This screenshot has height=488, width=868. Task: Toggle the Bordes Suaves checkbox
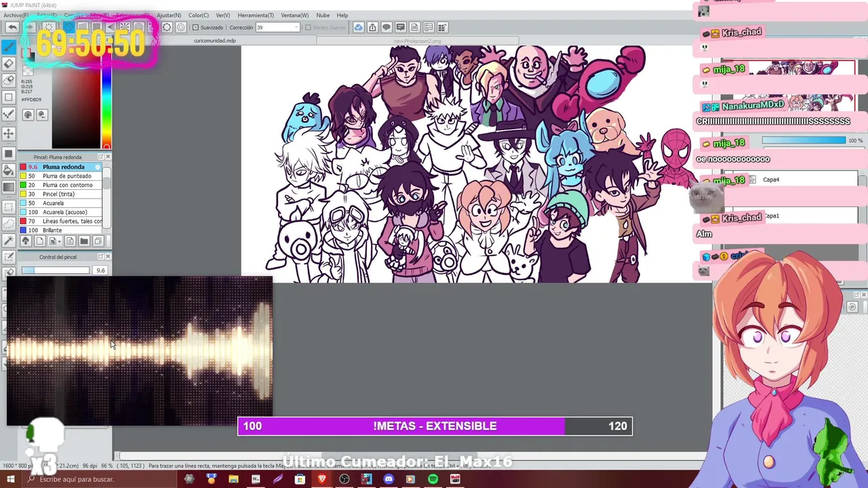point(308,28)
